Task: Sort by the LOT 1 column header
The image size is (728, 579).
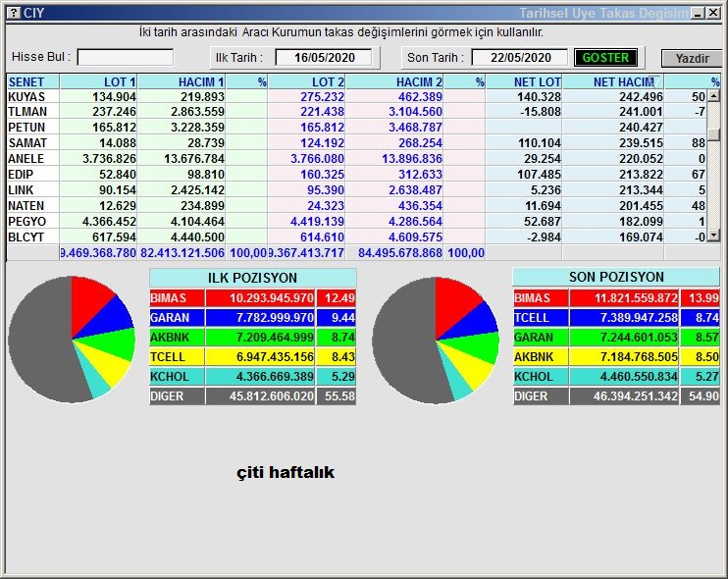Action: pos(98,82)
